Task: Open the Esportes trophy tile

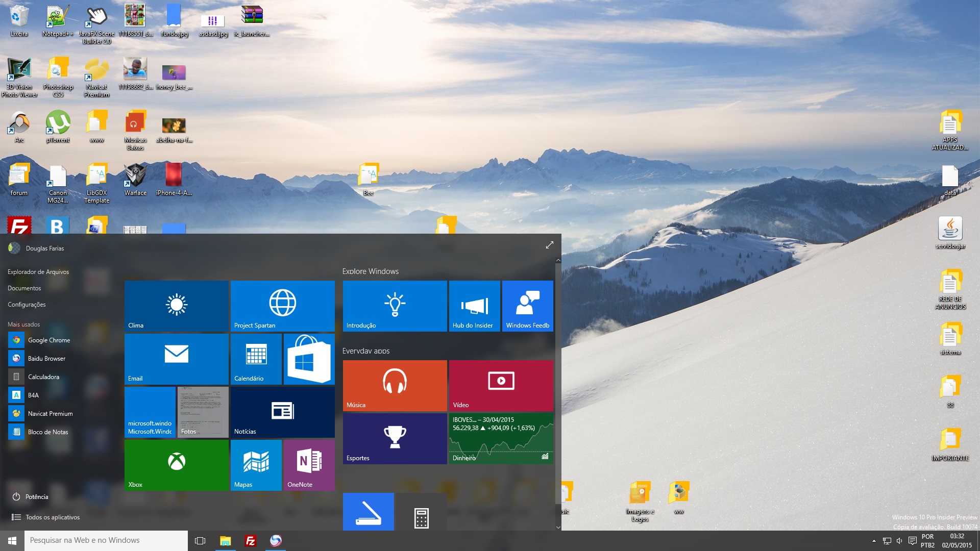Action: point(395,438)
